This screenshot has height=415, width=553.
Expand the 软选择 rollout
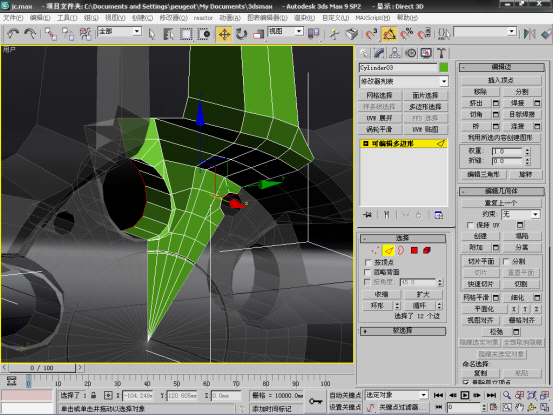[403, 331]
